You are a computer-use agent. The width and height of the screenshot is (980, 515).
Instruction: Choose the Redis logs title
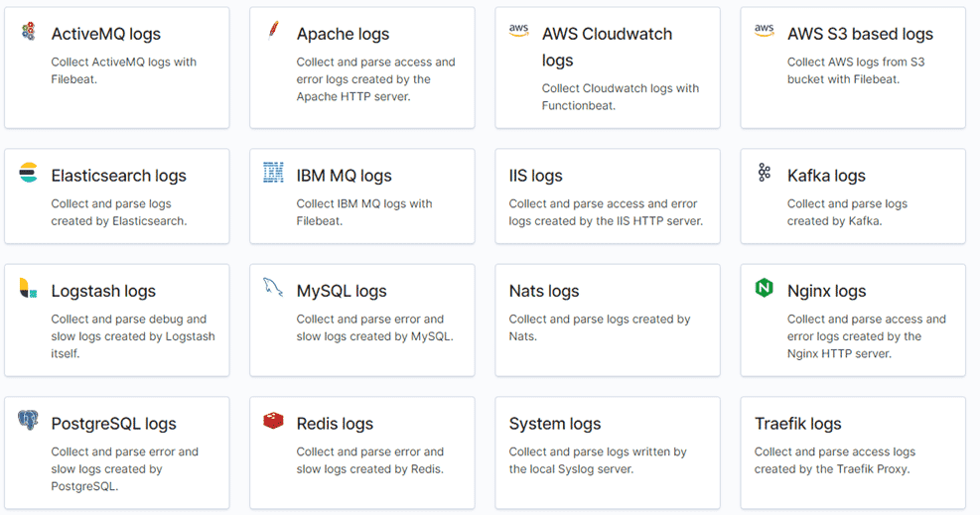pos(335,424)
